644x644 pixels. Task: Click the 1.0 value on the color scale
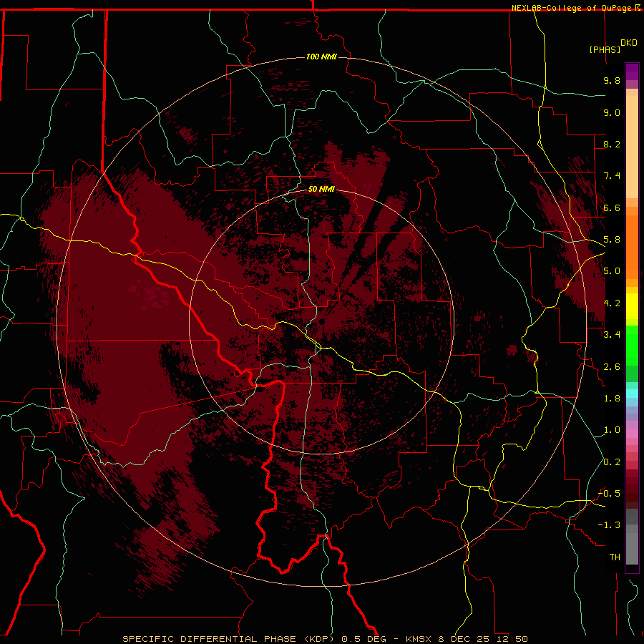[612, 430]
